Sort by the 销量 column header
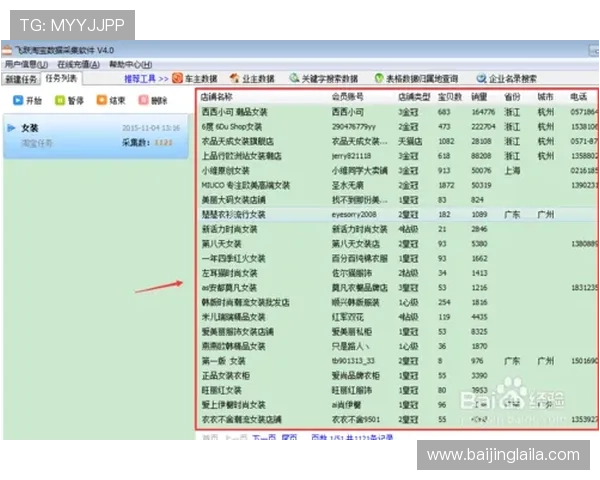This screenshot has height=480, width=600. tap(479, 97)
